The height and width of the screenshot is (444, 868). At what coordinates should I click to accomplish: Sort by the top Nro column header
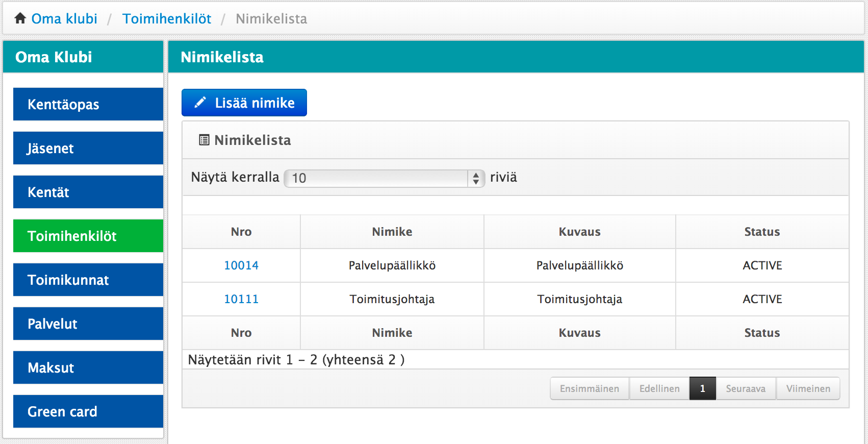coord(241,232)
